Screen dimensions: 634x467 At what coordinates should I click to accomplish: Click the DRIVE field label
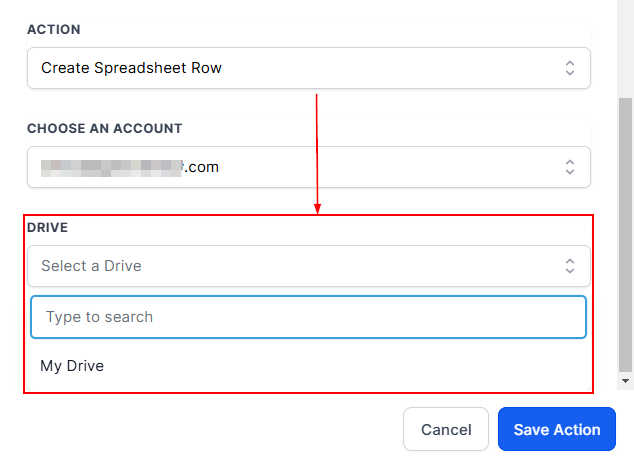pyautogui.click(x=47, y=228)
